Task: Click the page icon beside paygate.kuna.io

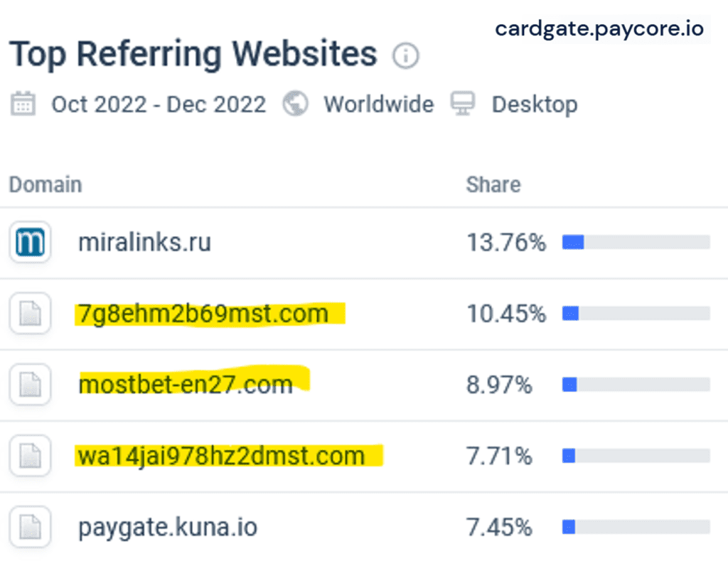Action: point(29,527)
